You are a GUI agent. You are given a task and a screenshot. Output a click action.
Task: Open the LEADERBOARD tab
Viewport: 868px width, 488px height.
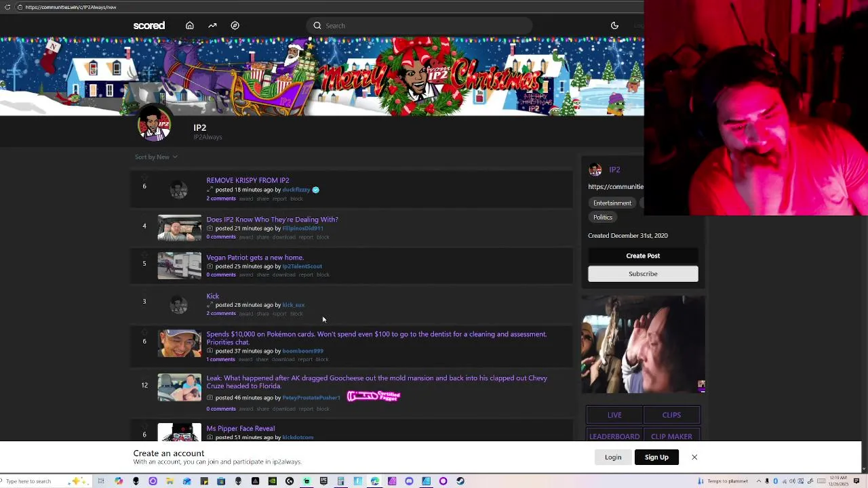click(x=614, y=436)
